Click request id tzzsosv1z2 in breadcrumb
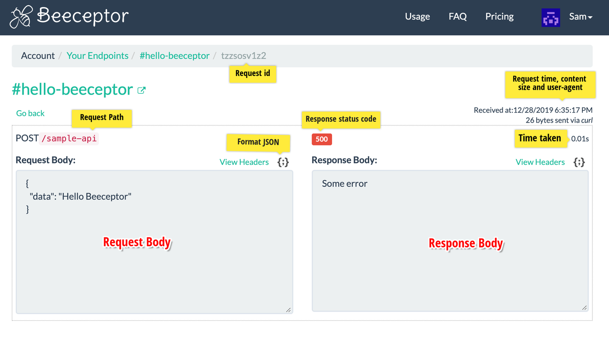 [244, 56]
